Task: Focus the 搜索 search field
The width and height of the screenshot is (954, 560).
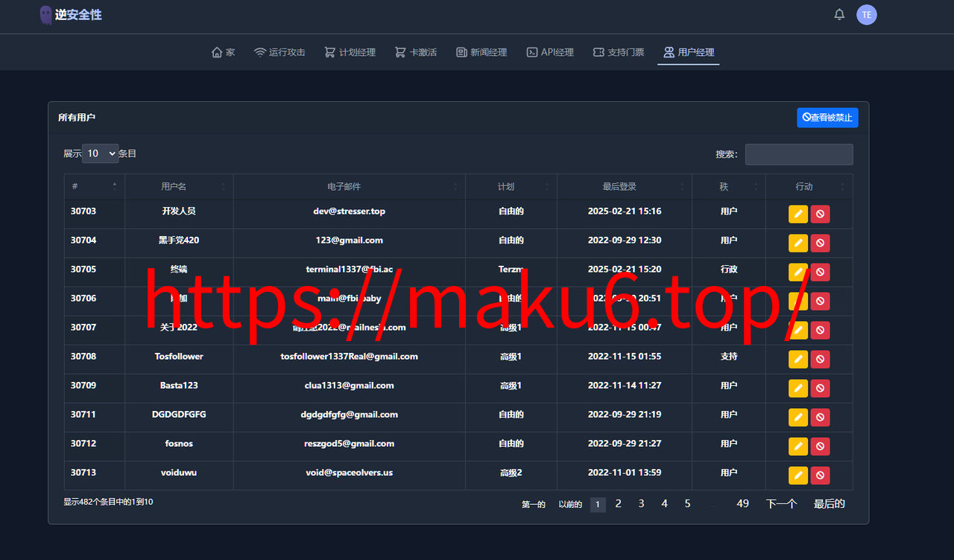Action: (799, 154)
